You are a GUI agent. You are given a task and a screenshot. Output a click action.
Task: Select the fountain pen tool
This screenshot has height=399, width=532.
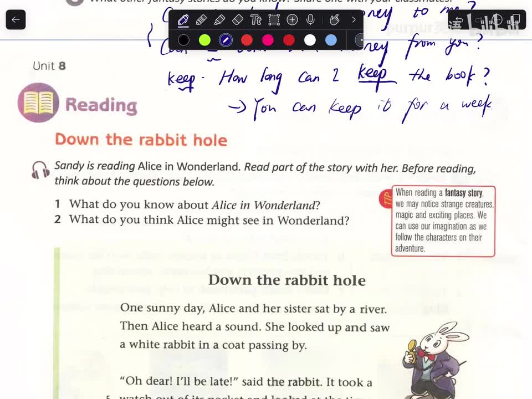[183, 20]
